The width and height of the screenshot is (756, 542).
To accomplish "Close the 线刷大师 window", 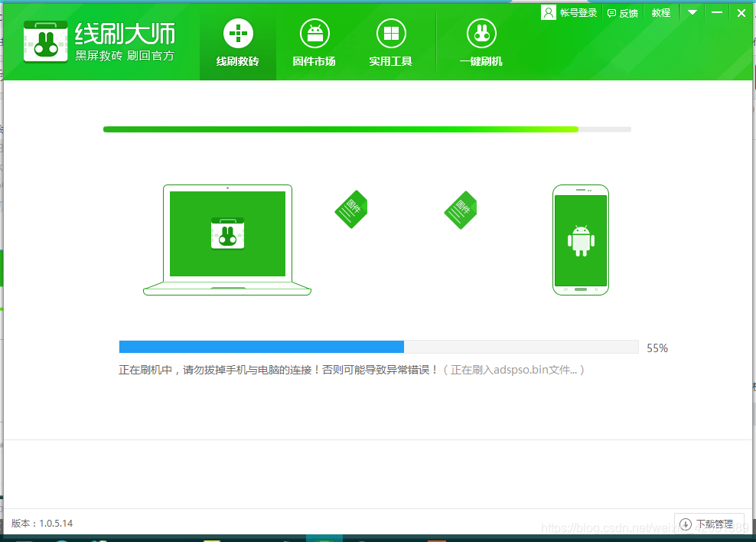I will tap(741, 13).
